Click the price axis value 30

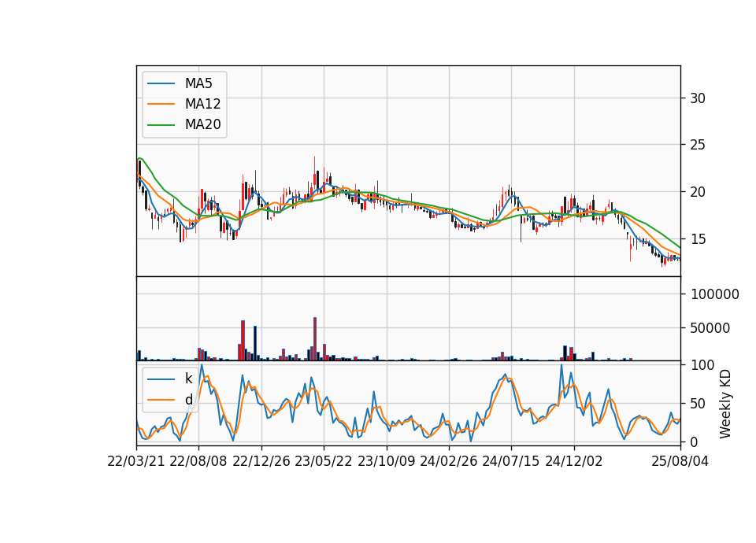698,98
